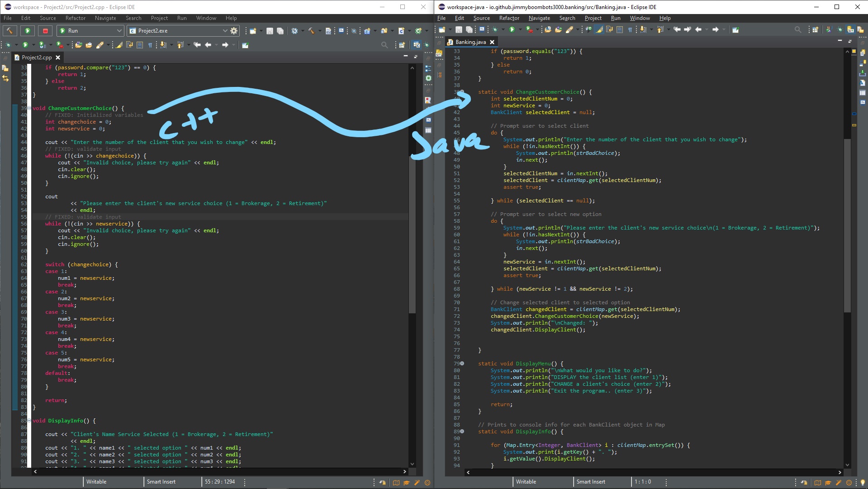Select the C/C++ perspective icon
The image size is (868, 489).
(x=417, y=45)
